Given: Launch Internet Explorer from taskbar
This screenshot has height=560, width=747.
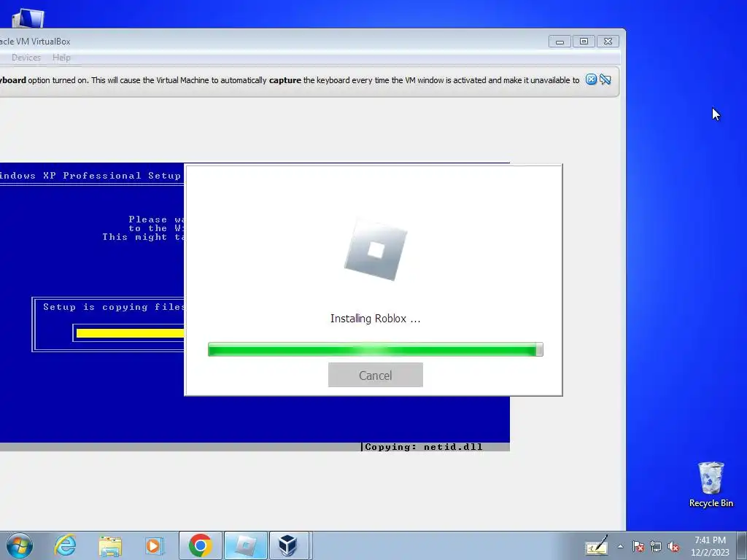Looking at the screenshot, I should (x=65, y=545).
